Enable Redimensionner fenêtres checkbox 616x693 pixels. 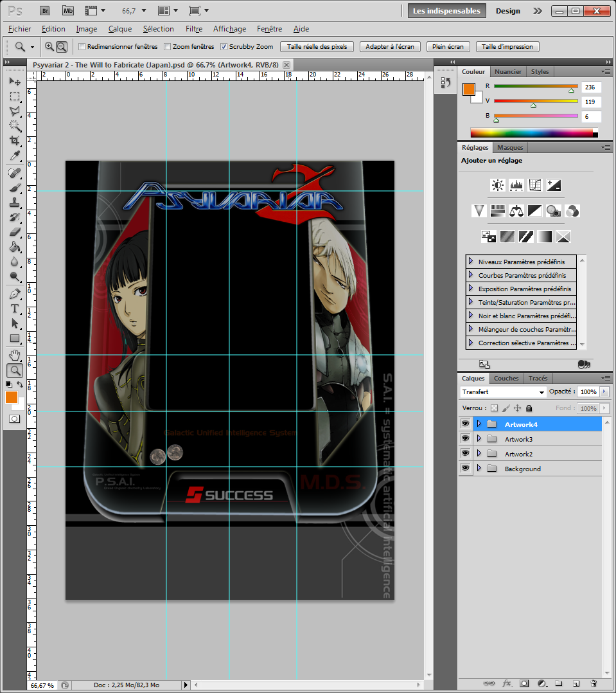[82, 47]
